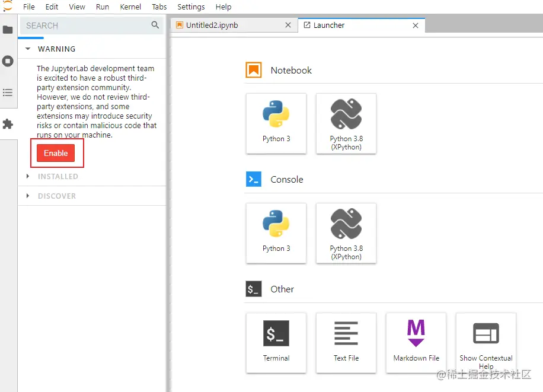Open the Help menu
The height and width of the screenshot is (392, 543).
[223, 7]
